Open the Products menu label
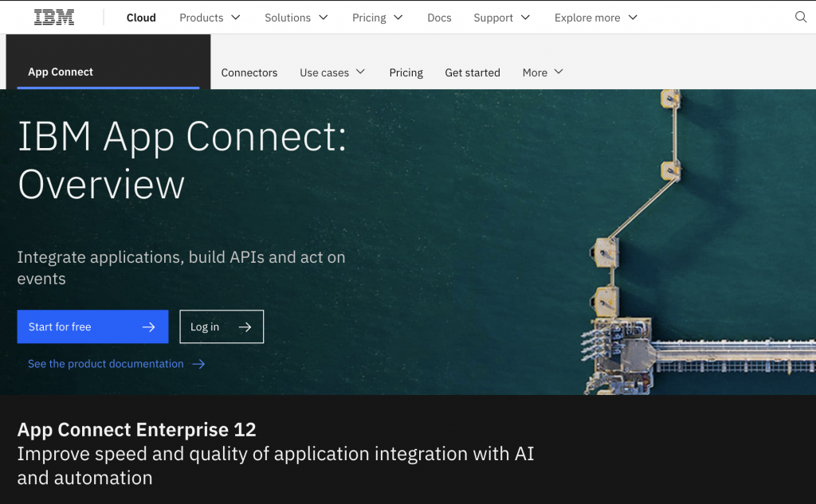Viewport: 816px width, 504px height. click(201, 18)
